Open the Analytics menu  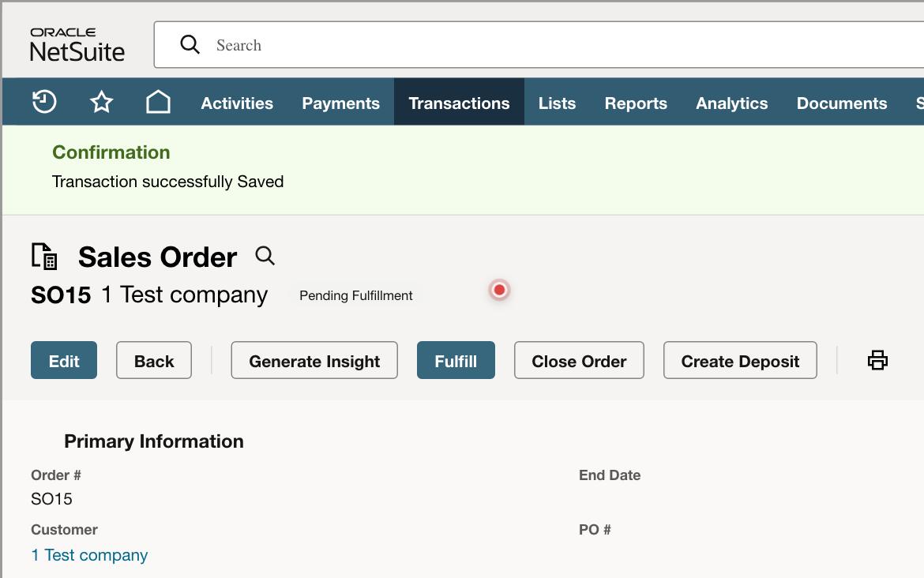pyautogui.click(x=732, y=103)
